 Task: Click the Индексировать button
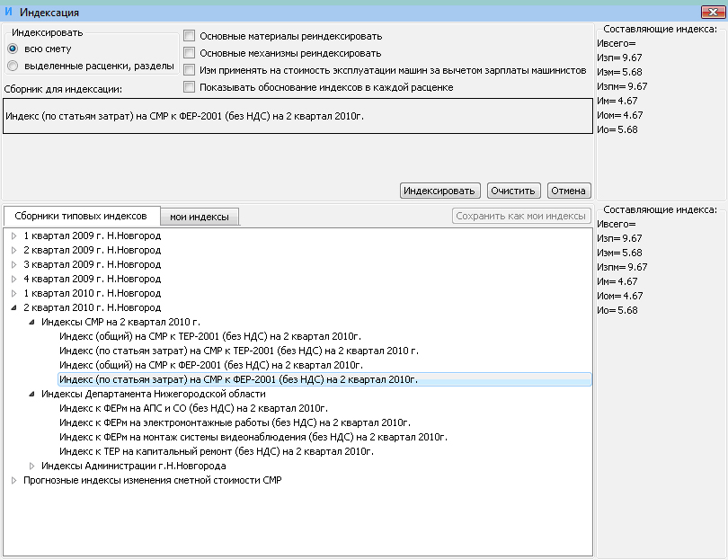[x=439, y=191]
